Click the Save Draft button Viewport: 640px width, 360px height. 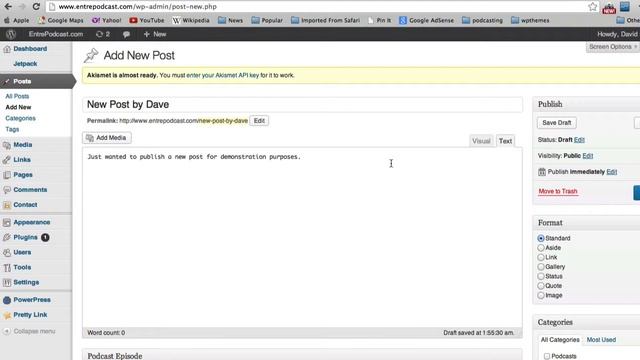tap(556, 123)
